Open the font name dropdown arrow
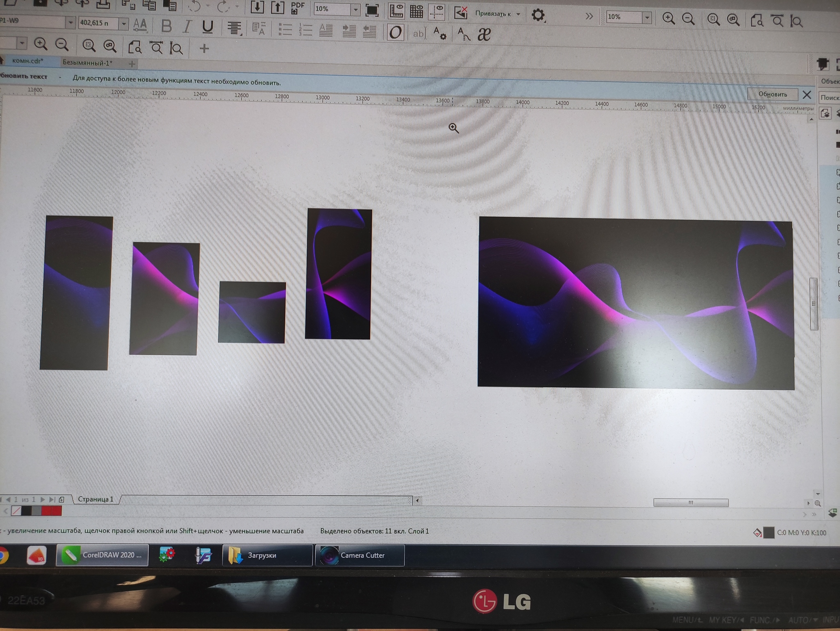This screenshot has width=840, height=631. [70, 22]
